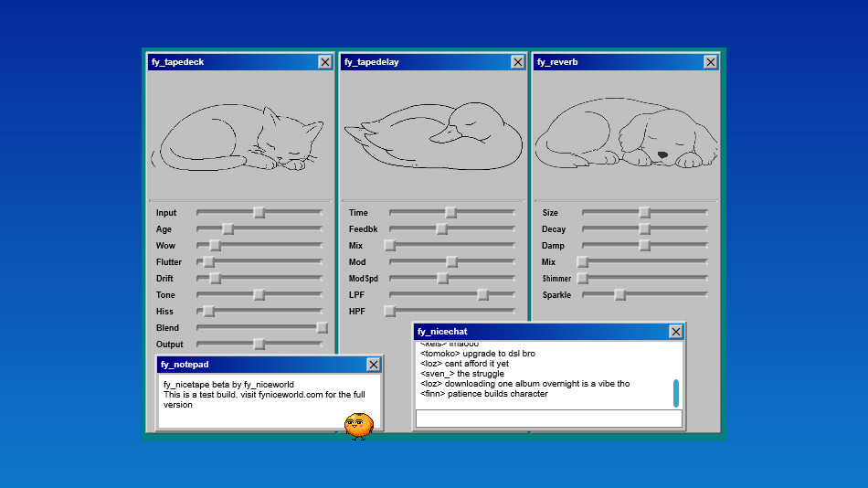Screen dimensions: 868x488
Task: Close the fy_tapedelay window
Action: click(x=518, y=62)
